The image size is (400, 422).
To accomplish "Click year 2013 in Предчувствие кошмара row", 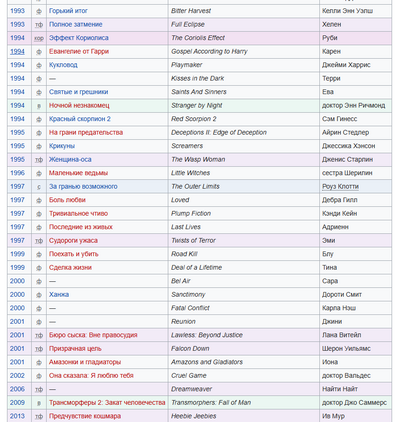I will (x=17, y=416).
